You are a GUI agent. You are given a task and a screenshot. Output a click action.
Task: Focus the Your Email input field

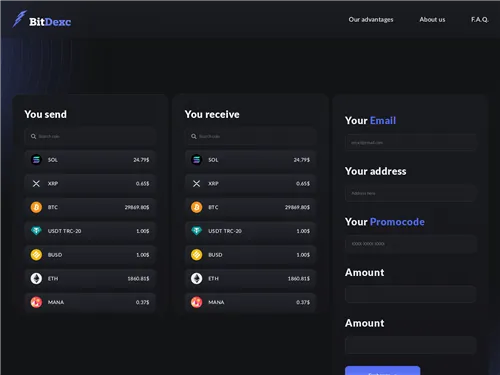coord(411,142)
